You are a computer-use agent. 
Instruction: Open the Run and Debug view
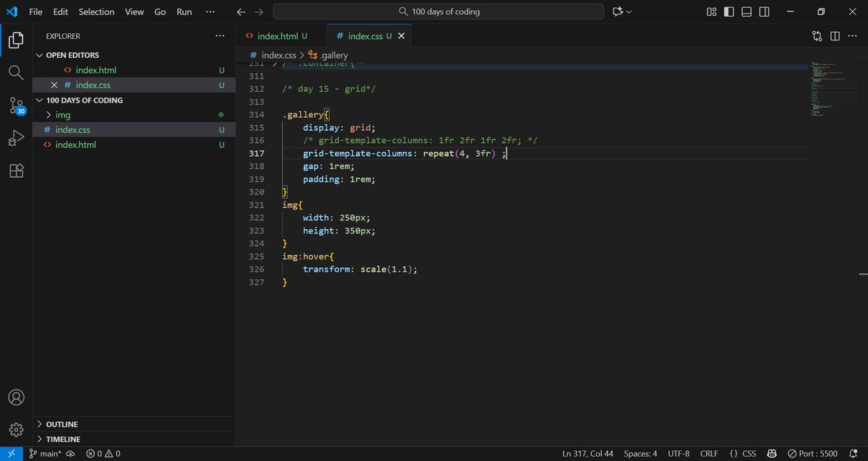pyautogui.click(x=15, y=137)
